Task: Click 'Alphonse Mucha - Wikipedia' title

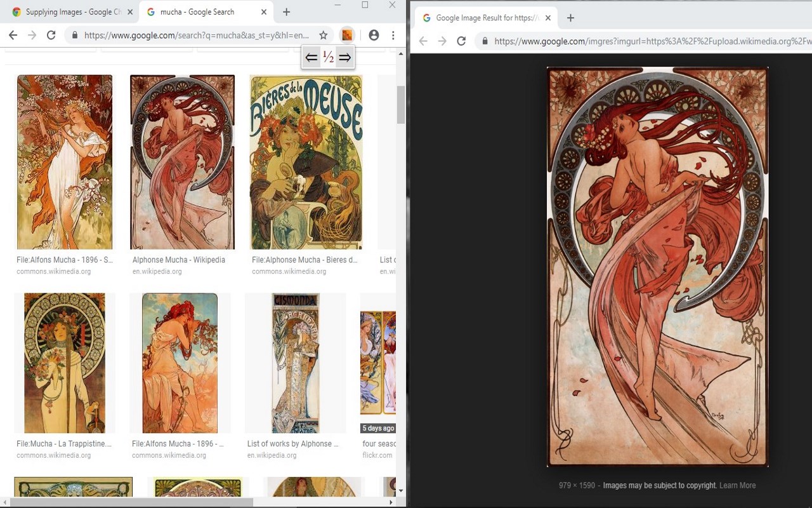Action: click(179, 260)
